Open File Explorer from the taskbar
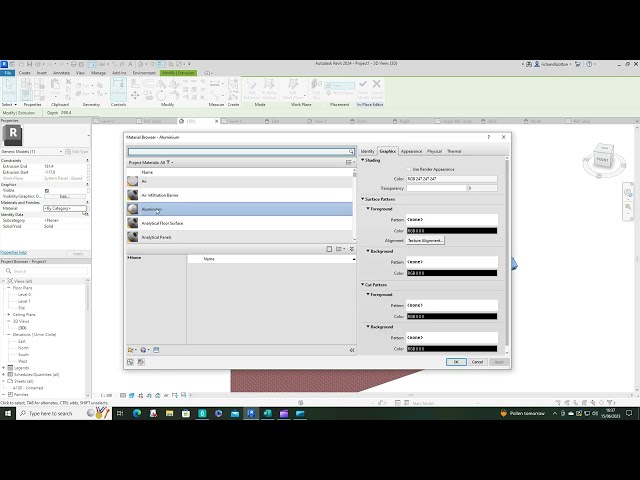This screenshot has width=640, height=480. (x=169, y=413)
